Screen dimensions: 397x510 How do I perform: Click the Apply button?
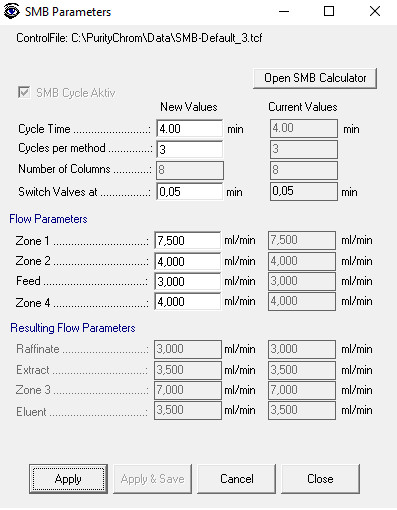(68, 479)
